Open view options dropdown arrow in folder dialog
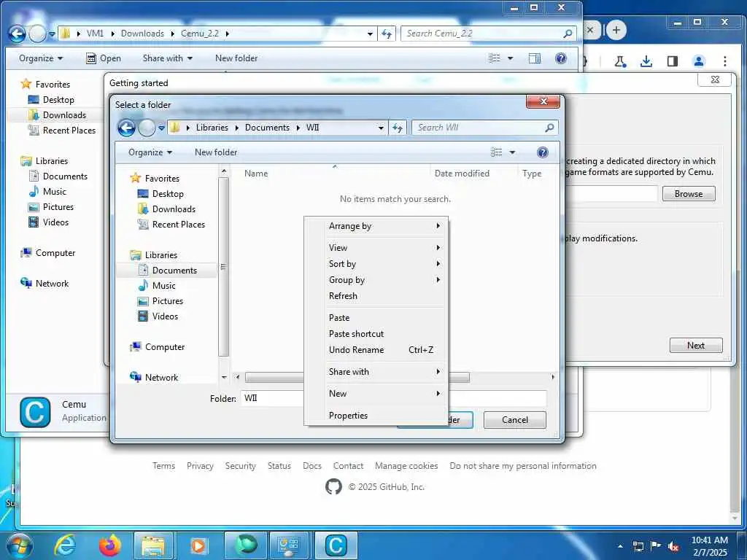Viewport: 747px width, 560px height. point(512,152)
